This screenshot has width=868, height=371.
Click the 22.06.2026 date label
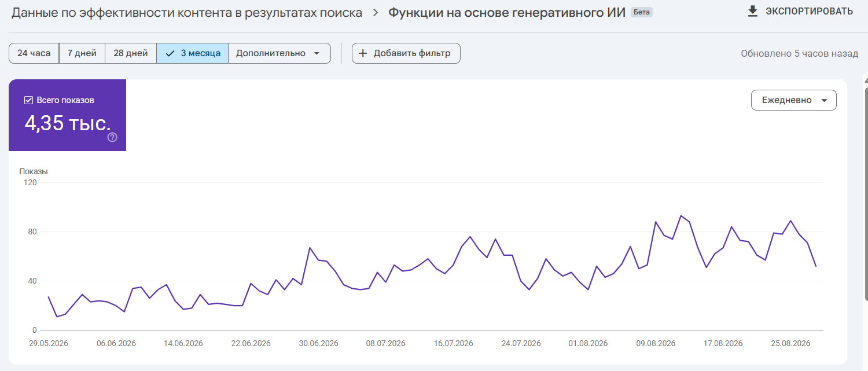click(251, 343)
